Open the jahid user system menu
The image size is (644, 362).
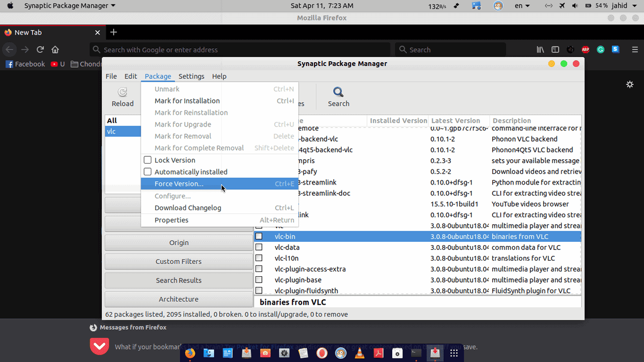625,5
